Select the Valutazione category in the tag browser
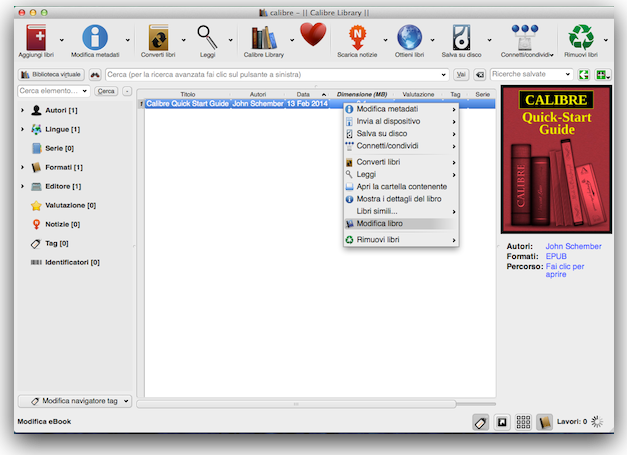 pyautogui.click(x=70, y=206)
